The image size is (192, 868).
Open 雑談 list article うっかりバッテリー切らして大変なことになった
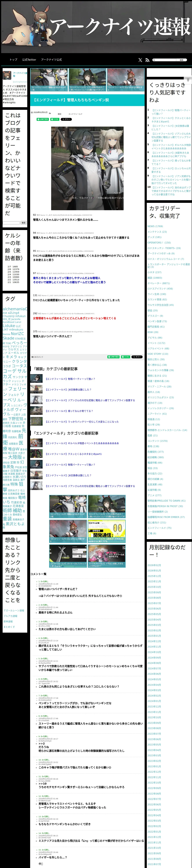pos(82,422)
